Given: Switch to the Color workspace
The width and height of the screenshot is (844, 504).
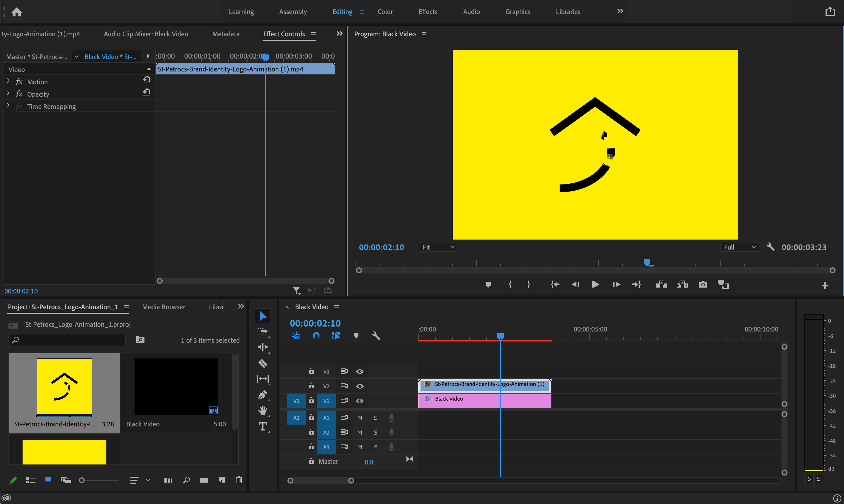Looking at the screenshot, I should click(x=385, y=12).
